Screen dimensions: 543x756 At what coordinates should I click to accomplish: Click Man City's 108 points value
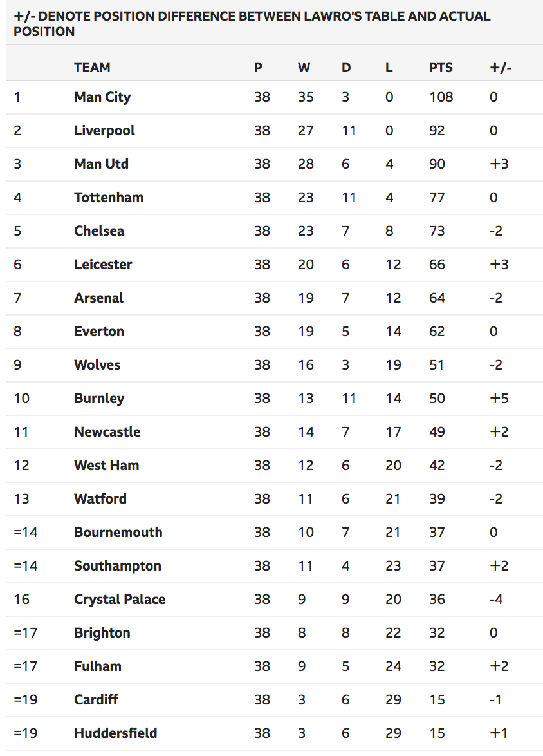[x=441, y=97]
